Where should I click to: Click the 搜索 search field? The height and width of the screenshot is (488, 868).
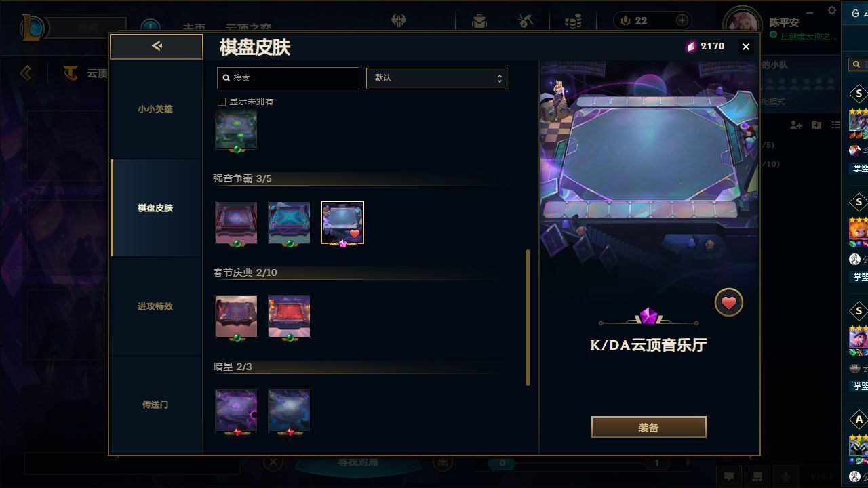point(288,78)
